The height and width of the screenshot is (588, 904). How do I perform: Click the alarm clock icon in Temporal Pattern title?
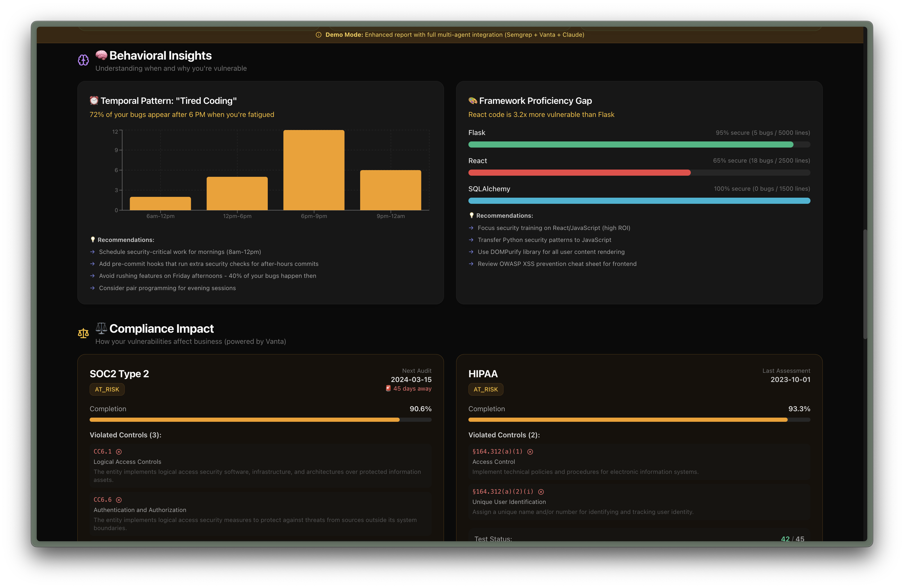94,100
